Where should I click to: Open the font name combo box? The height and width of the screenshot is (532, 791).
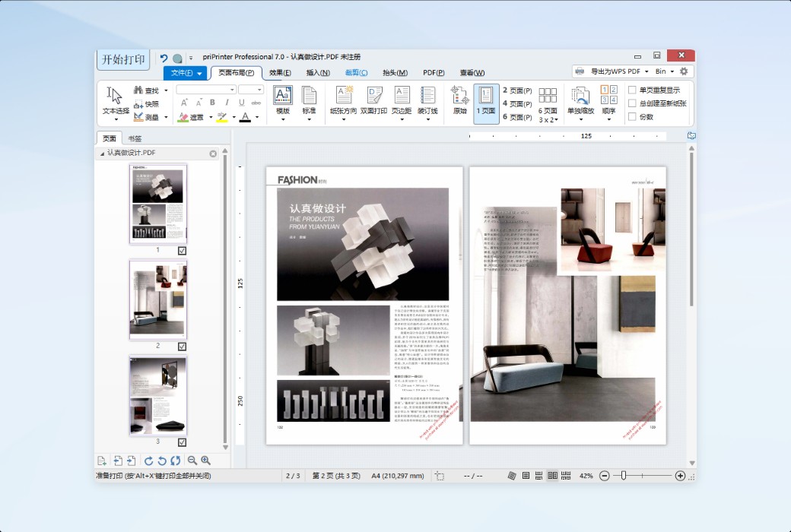(206, 90)
